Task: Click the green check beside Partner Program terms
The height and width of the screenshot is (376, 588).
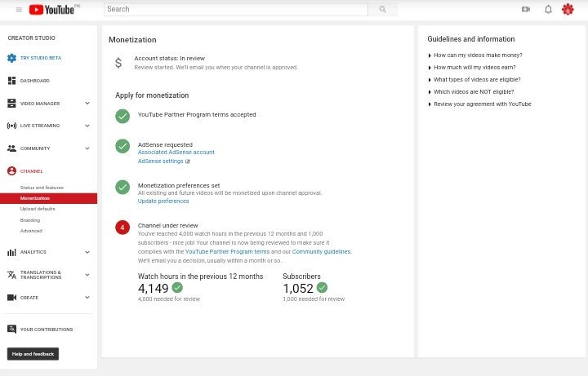Action: pyautogui.click(x=122, y=116)
